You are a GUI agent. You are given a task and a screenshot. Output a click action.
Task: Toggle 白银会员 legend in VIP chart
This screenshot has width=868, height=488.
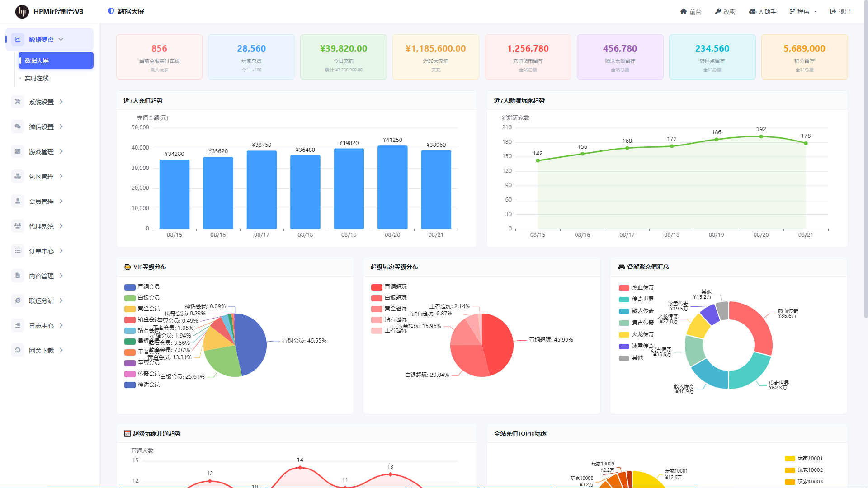tap(142, 298)
